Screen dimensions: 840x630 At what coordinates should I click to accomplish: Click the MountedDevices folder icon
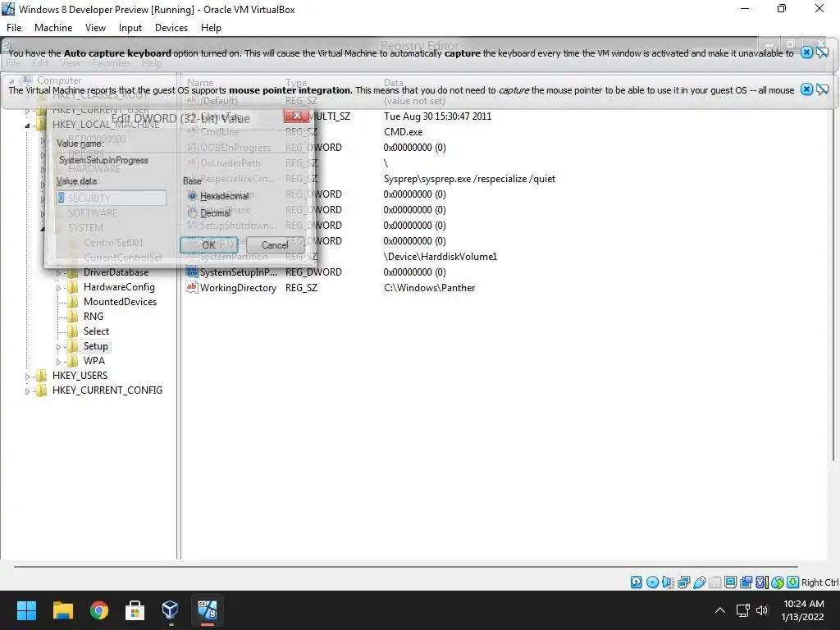pos(73,302)
